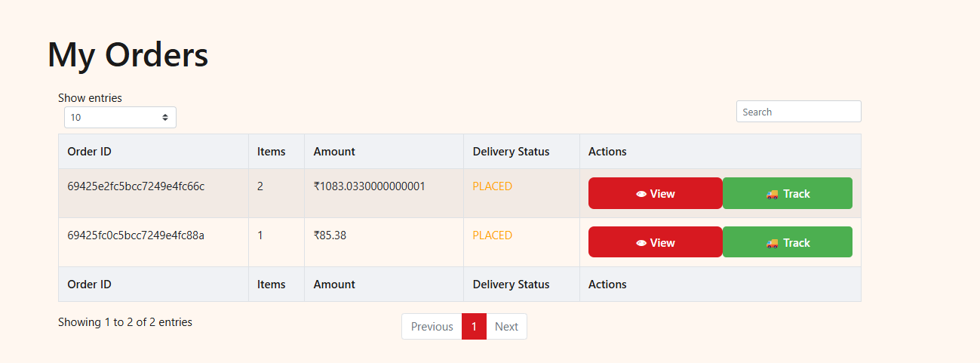This screenshot has height=363, width=980.
Task: Click truck icon on first order's Track button
Action: 773,194
